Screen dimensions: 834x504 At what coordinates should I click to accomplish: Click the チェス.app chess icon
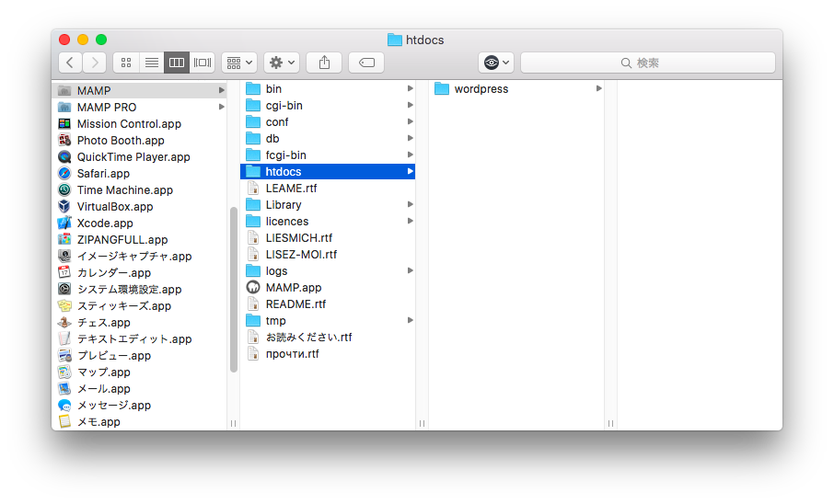[x=64, y=322]
